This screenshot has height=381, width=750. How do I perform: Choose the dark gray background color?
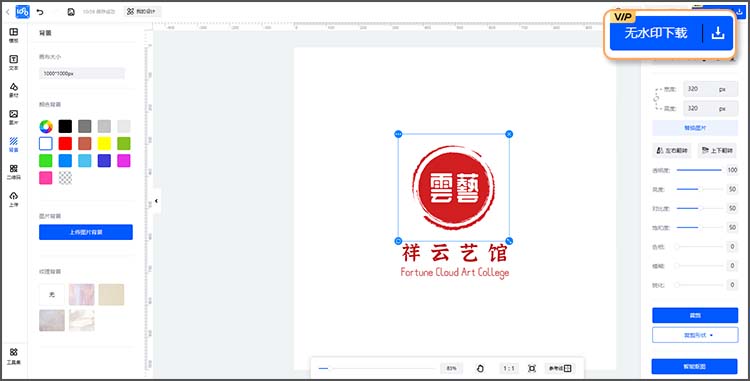pos(85,126)
